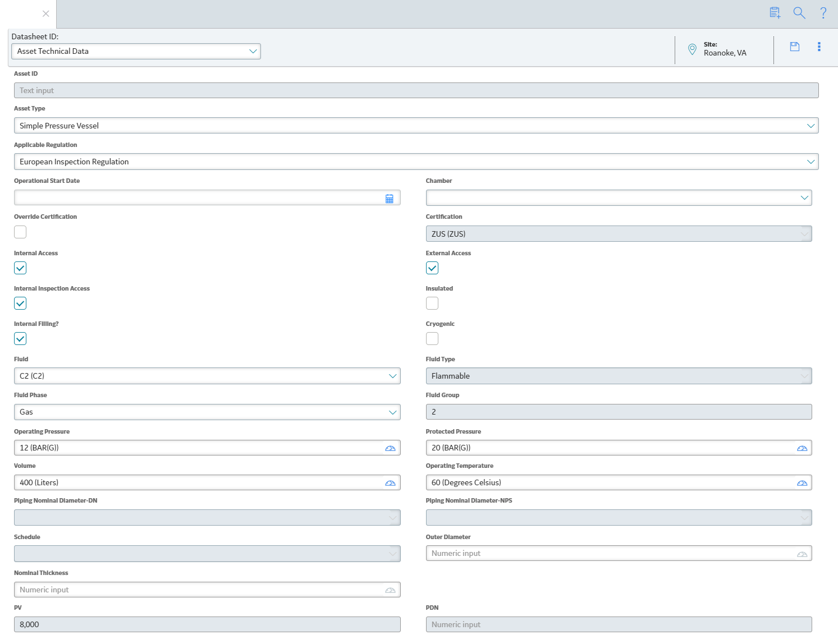Image resolution: width=838 pixels, height=644 pixels.
Task: Click the Fluid Group field showing 2
Action: (x=619, y=412)
